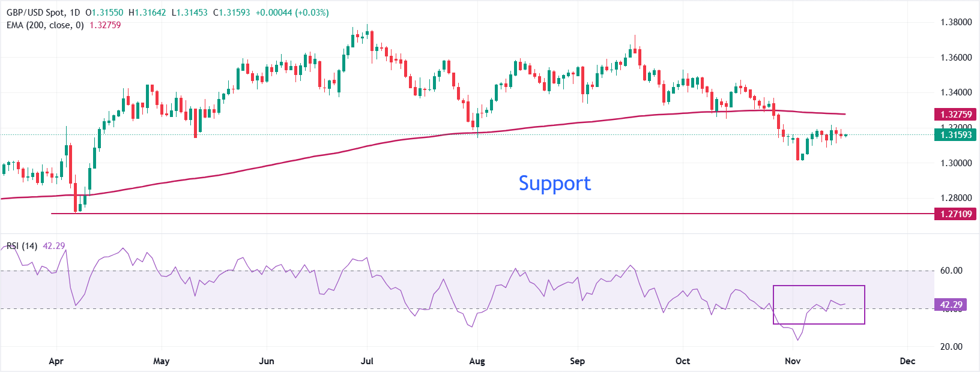Click the Nov label on time axis
The image size is (980, 372).
tap(793, 361)
